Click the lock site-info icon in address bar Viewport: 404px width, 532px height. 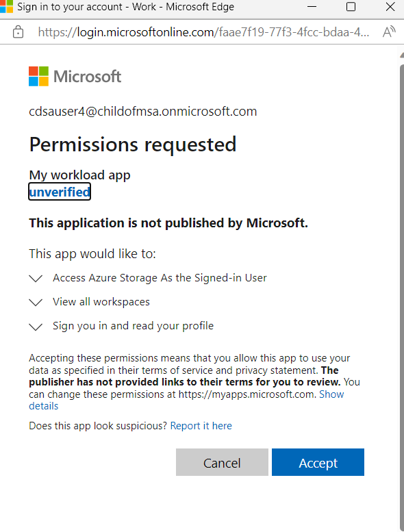[18, 32]
